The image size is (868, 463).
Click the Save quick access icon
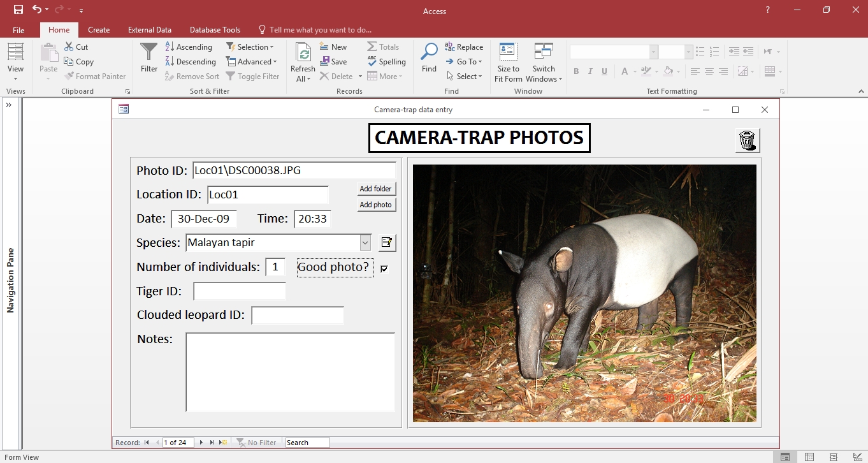pos(18,10)
